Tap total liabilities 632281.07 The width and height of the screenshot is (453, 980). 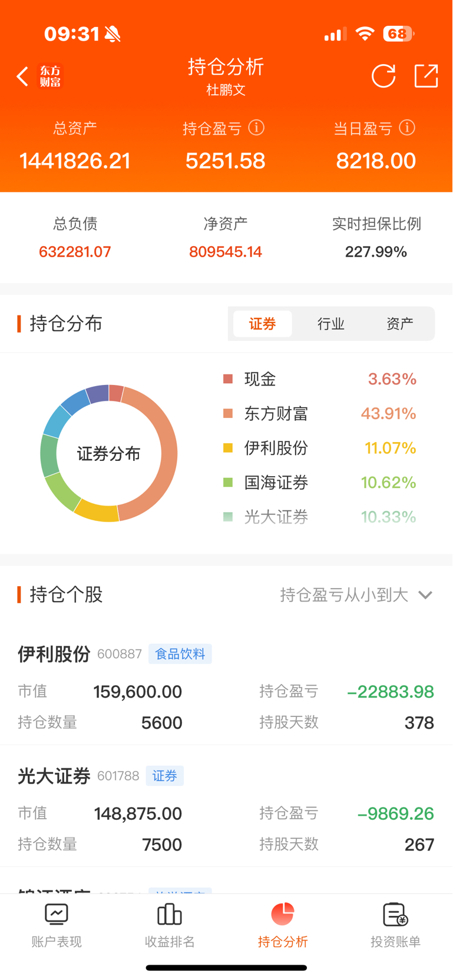[x=75, y=252]
